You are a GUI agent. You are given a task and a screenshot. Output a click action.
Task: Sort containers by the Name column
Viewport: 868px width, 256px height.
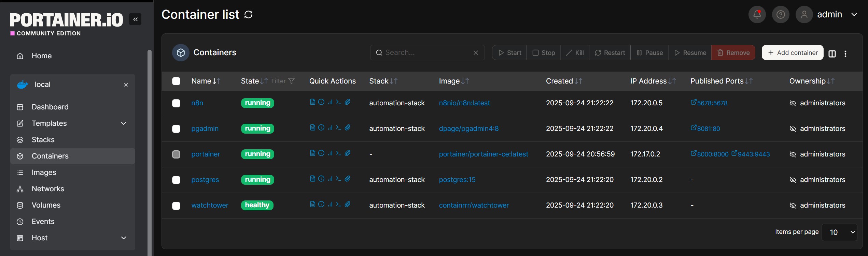click(x=206, y=81)
